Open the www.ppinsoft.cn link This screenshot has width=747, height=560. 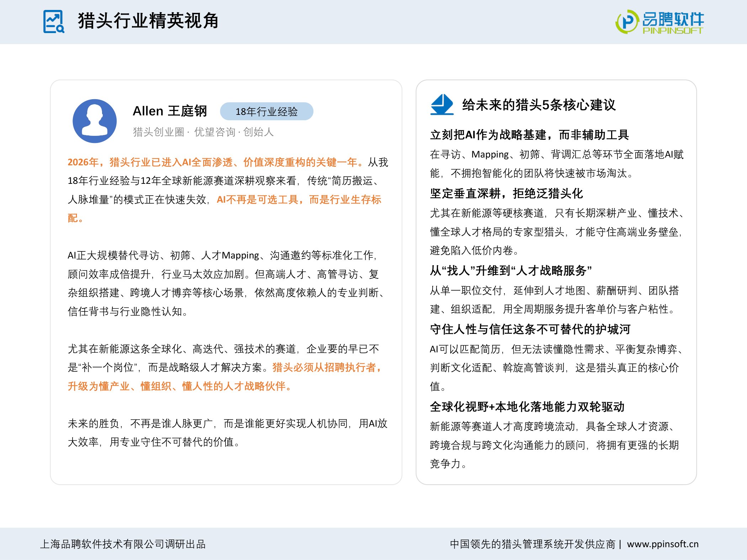click(x=663, y=544)
